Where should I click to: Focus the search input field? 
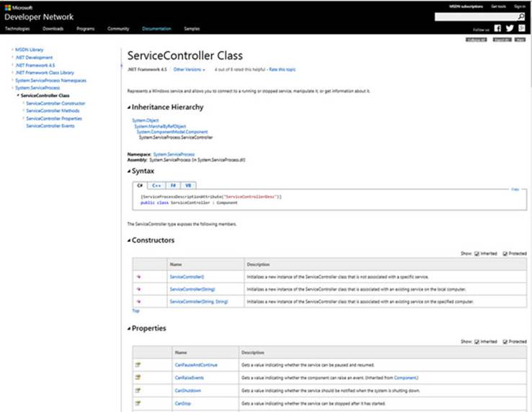[476, 17]
